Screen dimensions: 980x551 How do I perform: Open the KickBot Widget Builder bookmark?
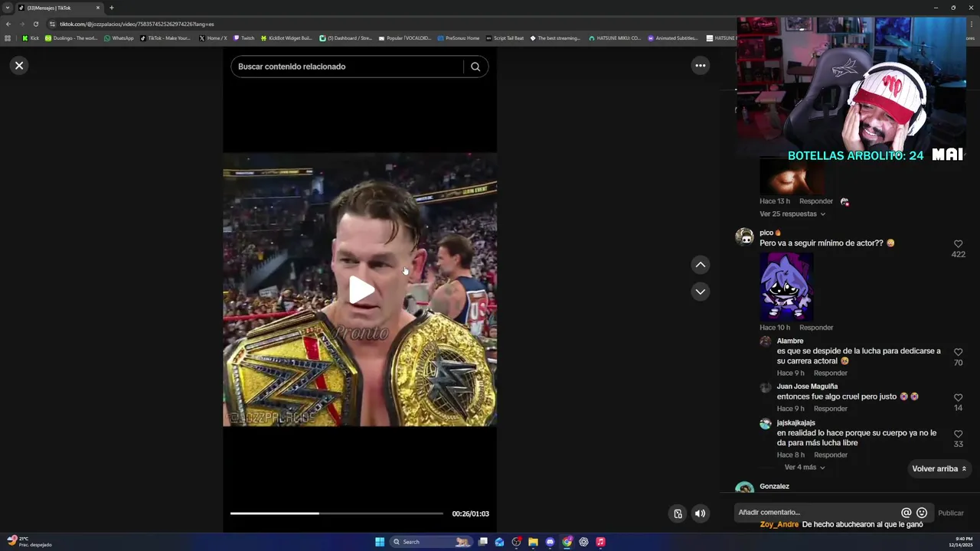click(x=286, y=38)
